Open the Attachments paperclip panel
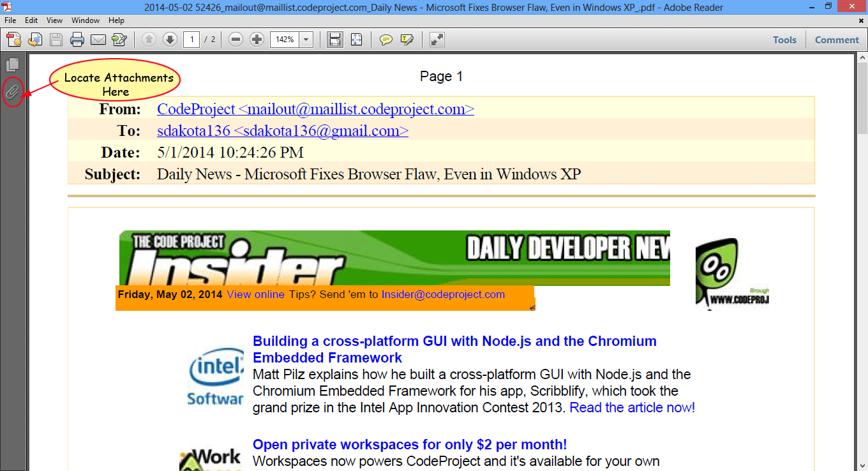 pyautogui.click(x=13, y=93)
